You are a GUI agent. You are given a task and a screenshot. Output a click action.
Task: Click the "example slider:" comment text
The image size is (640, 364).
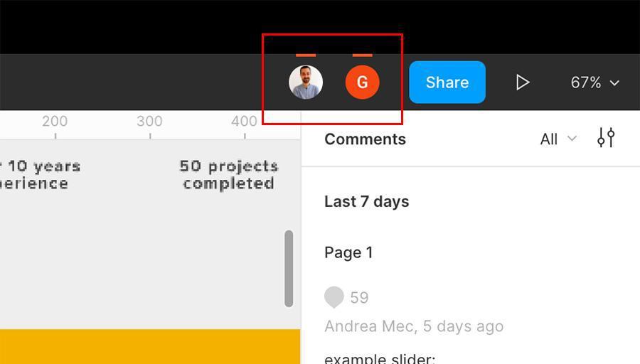pos(380,358)
